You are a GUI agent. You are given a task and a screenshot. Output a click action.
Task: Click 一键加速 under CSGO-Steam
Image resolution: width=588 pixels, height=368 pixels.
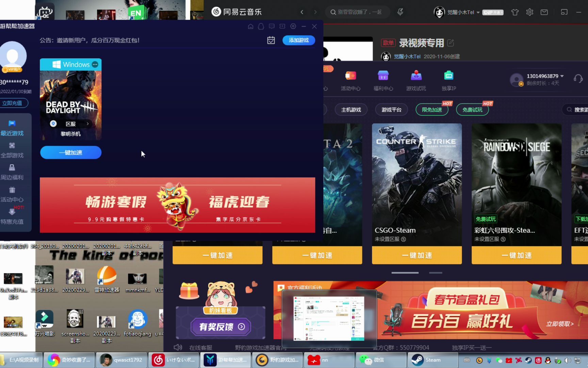tap(417, 255)
